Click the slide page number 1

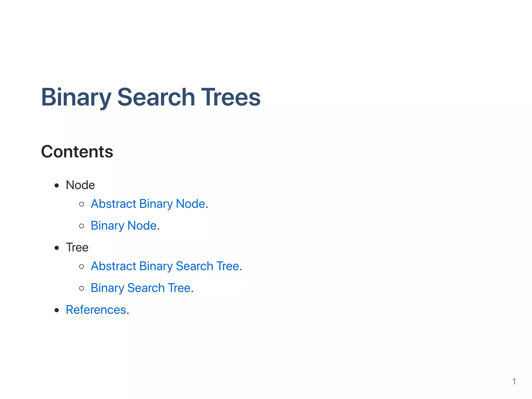tap(514, 381)
